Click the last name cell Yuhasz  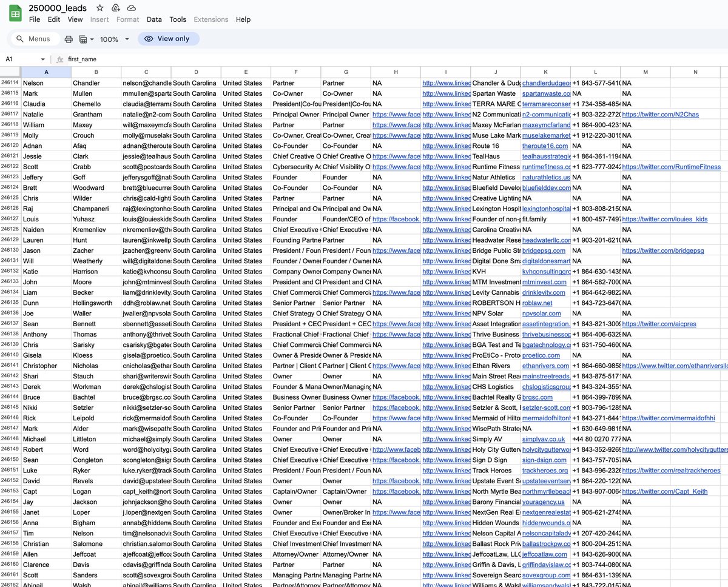(x=96, y=219)
